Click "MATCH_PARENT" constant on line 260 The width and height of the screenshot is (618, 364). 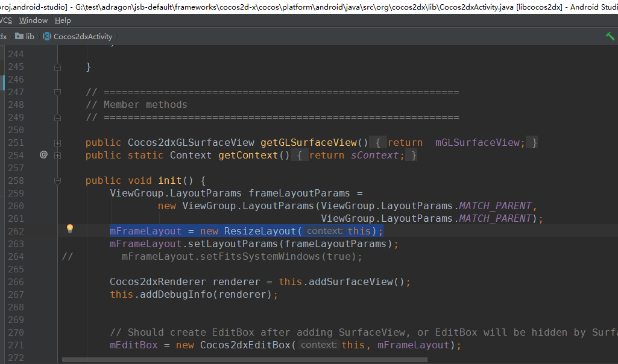click(496, 206)
